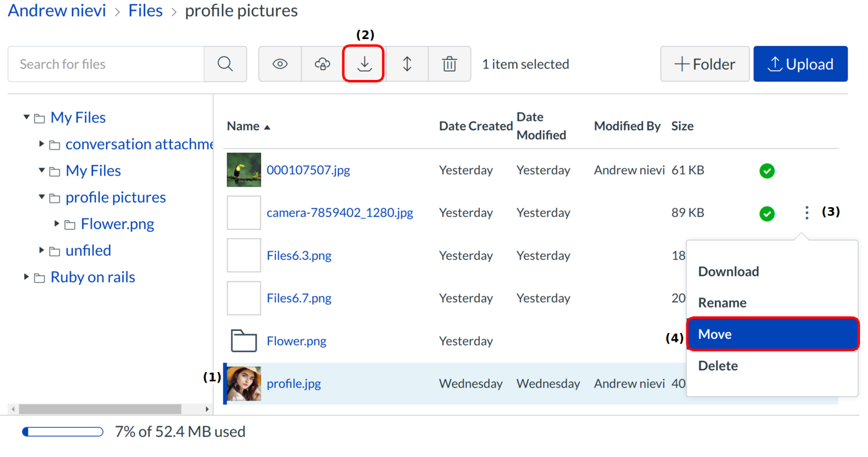Viewport: 868px width, 457px height.
Task: Click the magnifier search icon button
Action: click(225, 64)
